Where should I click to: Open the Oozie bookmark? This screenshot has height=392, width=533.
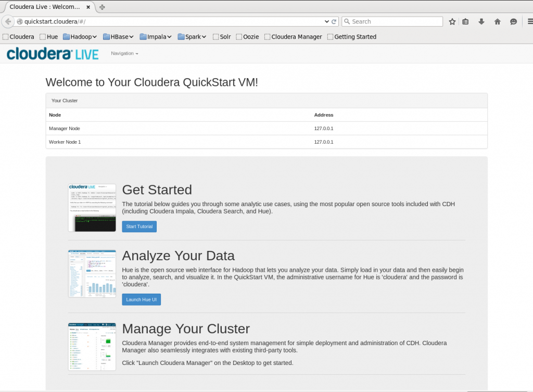click(x=247, y=37)
